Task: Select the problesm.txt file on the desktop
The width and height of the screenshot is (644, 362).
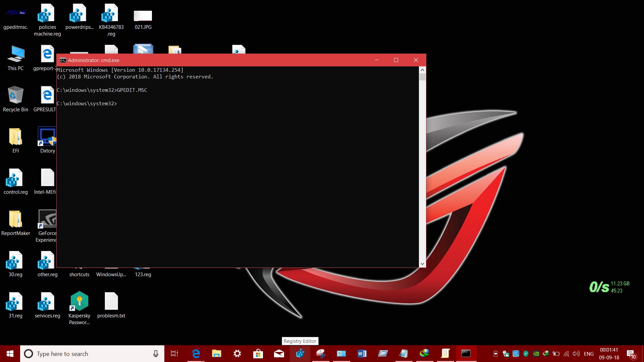Action: [x=111, y=305]
